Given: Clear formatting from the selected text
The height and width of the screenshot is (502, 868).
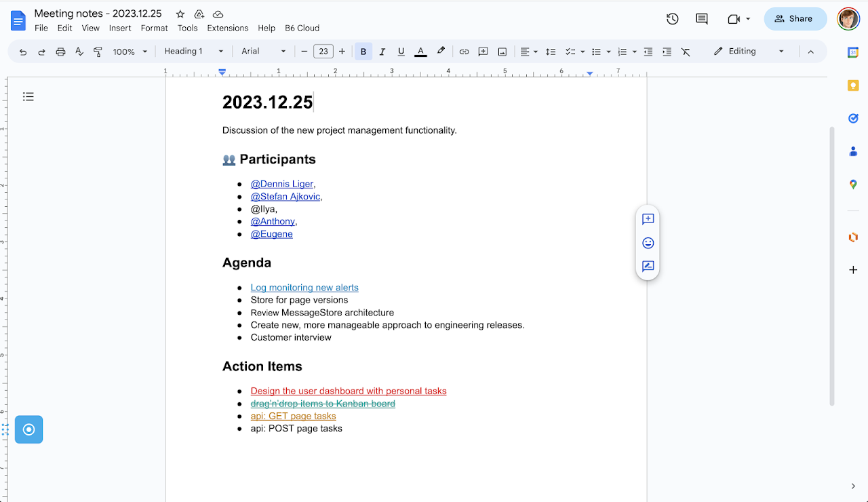Looking at the screenshot, I should coord(686,52).
